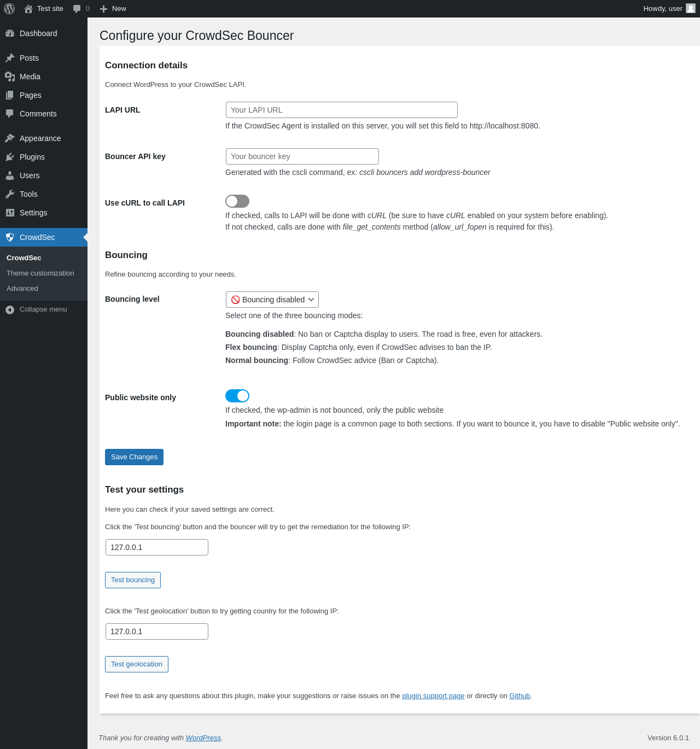The height and width of the screenshot is (749, 700).
Task: Follow the WordPress footer link
Action: (203, 738)
